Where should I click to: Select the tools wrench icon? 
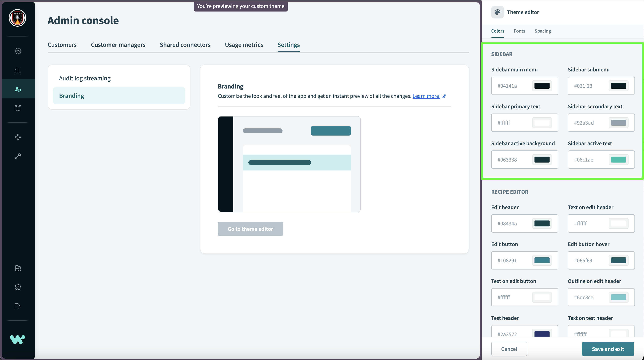17,156
